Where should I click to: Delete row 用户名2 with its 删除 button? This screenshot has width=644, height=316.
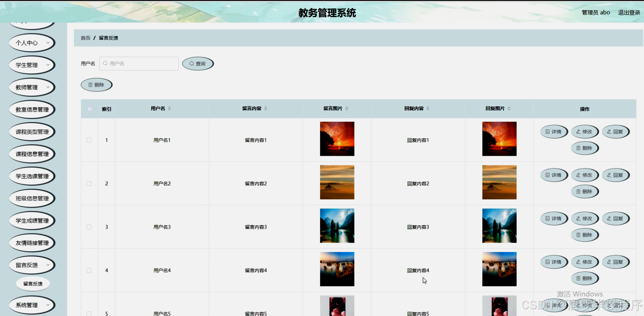click(584, 192)
